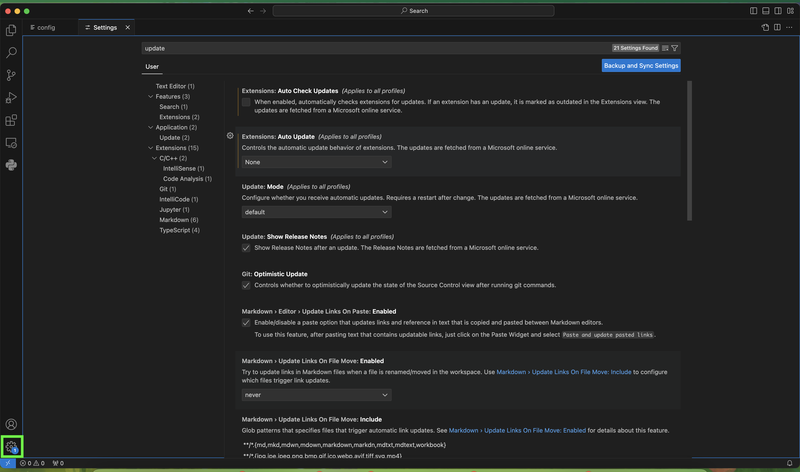The image size is (800, 472).
Task: Follow the Update Links On File Move: Include link
Action: tap(564, 372)
